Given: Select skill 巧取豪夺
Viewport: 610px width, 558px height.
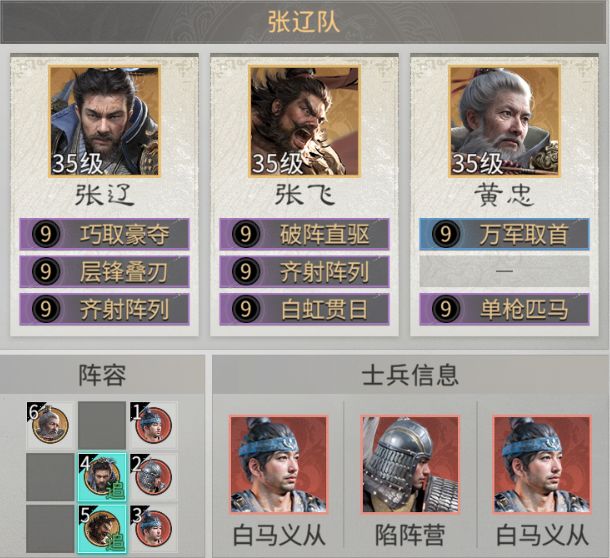Looking at the screenshot, I should [104, 234].
